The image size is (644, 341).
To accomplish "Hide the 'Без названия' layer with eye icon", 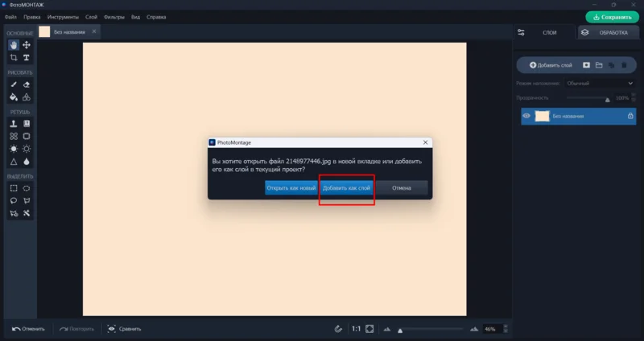I will click(526, 117).
